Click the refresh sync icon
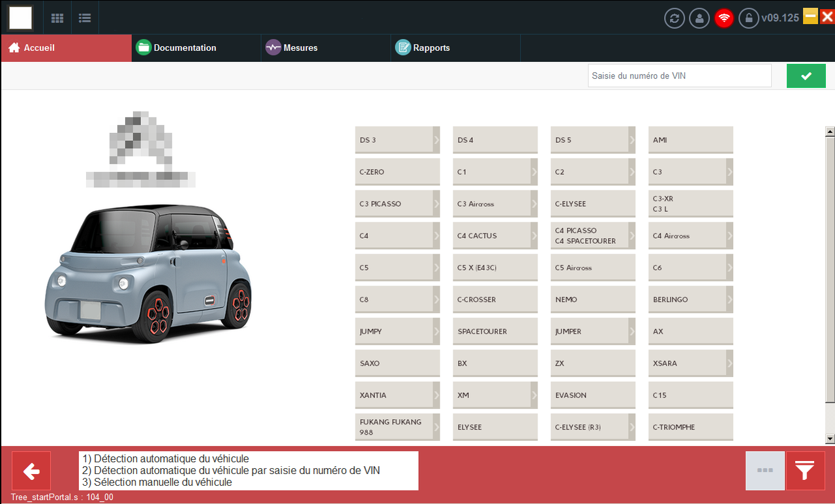Viewport: 835px width, 504px height. pos(675,18)
